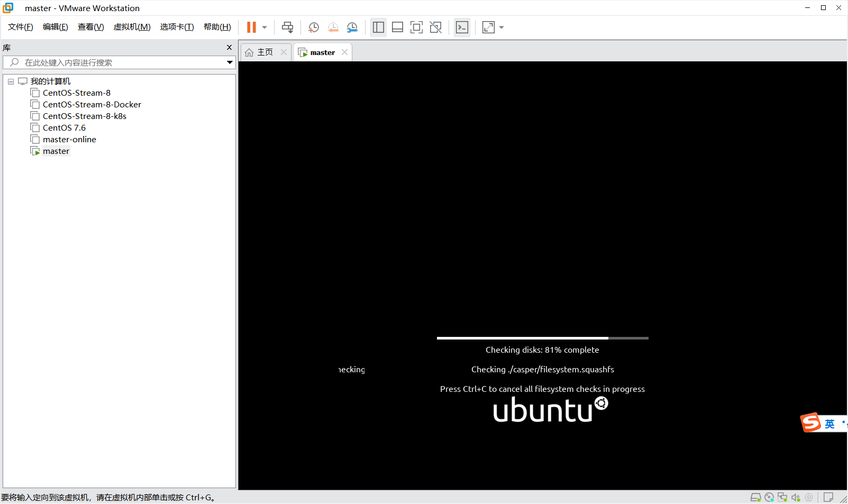
Task: Click the VMware Workstation title bar icon
Action: (8, 8)
